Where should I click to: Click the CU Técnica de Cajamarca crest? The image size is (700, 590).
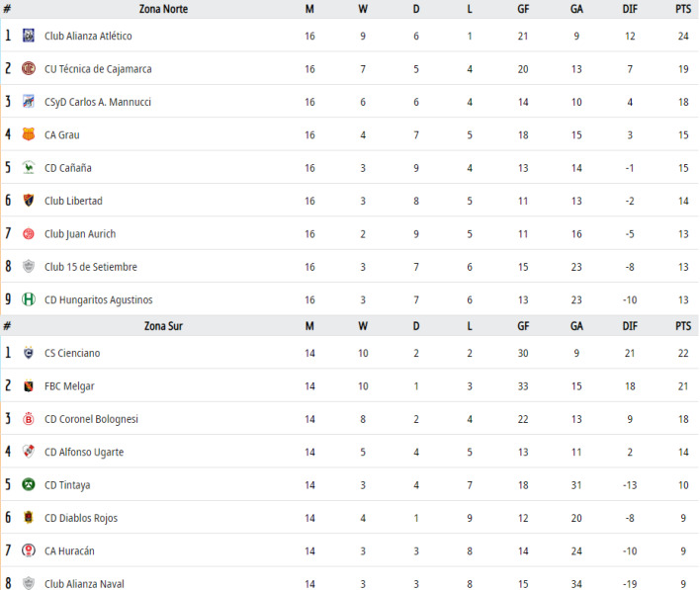point(29,69)
